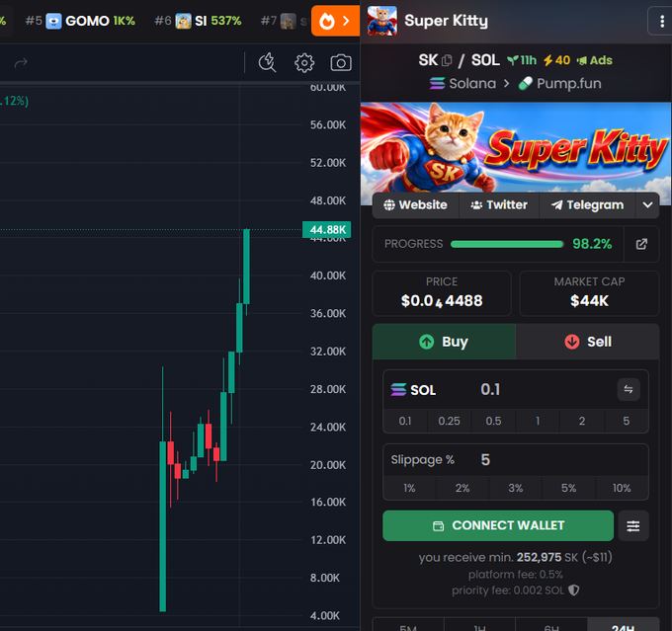Click the redo arrow in chart toolbar
672x631 pixels.
tap(21, 63)
